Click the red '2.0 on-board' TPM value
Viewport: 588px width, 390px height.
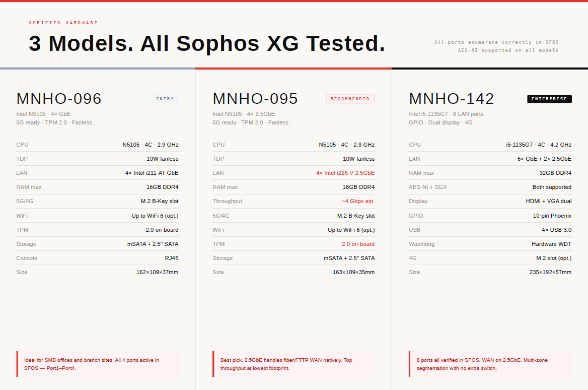point(358,244)
